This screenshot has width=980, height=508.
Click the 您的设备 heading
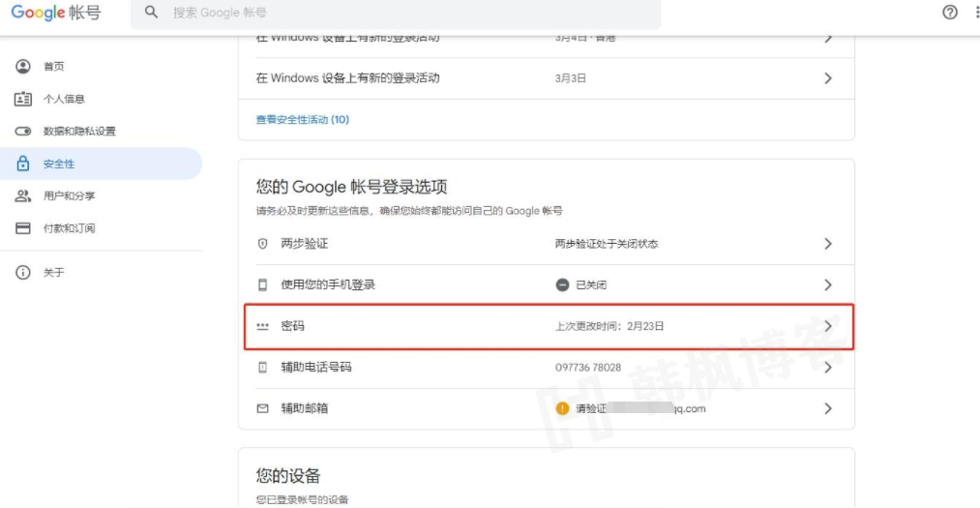pyautogui.click(x=288, y=475)
